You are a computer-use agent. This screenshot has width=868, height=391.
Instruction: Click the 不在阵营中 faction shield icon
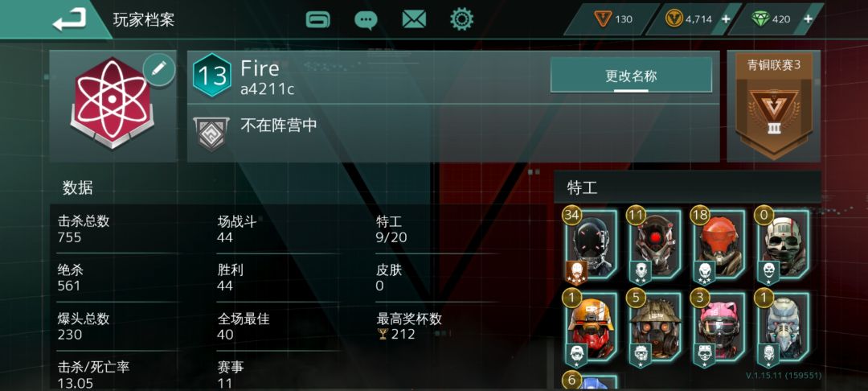coord(211,133)
